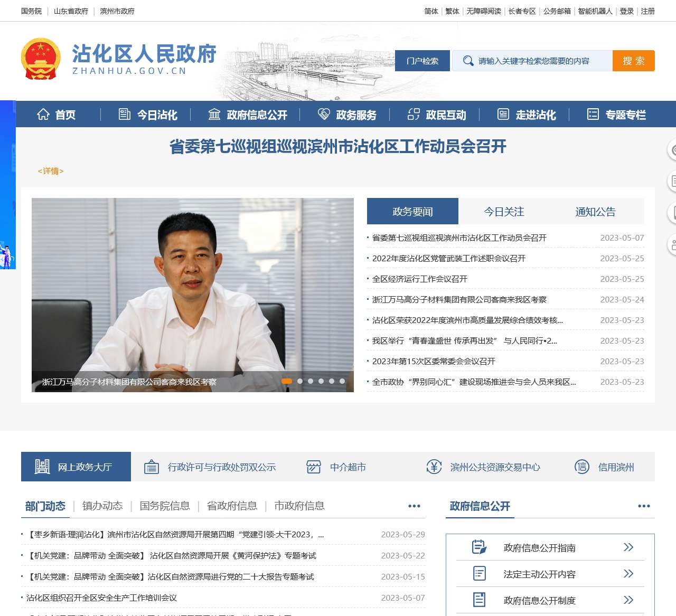Click the 网上政务大厅 building icon
The height and width of the screenshot is (616, 676).
click(x=42, y=467)
